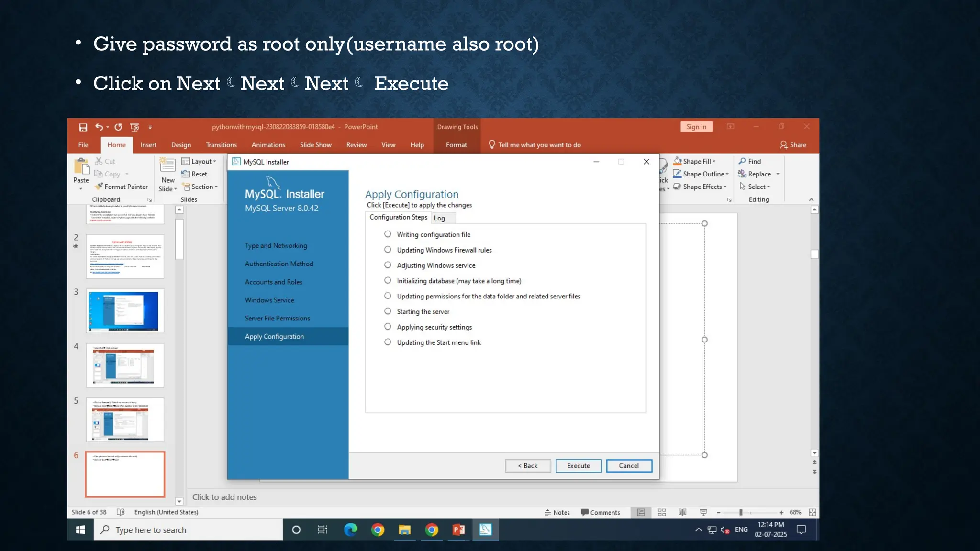The width and height of the screenshot is (980, 551).
Task: Click the Tell me what you want search box
Action: (x=535, y=145)
